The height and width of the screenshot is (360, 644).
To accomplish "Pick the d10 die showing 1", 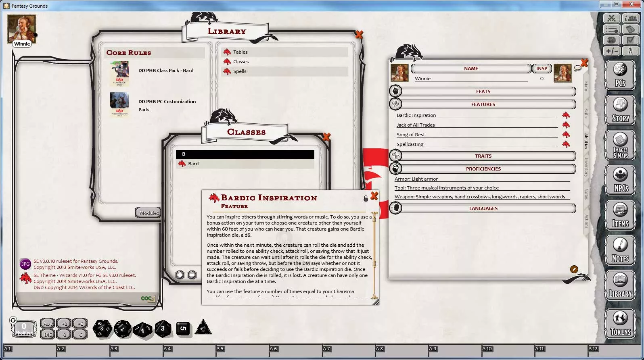I will 143,329.
